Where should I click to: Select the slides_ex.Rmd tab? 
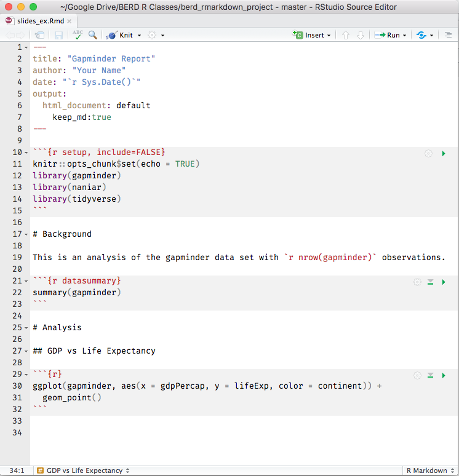[40, 21]
